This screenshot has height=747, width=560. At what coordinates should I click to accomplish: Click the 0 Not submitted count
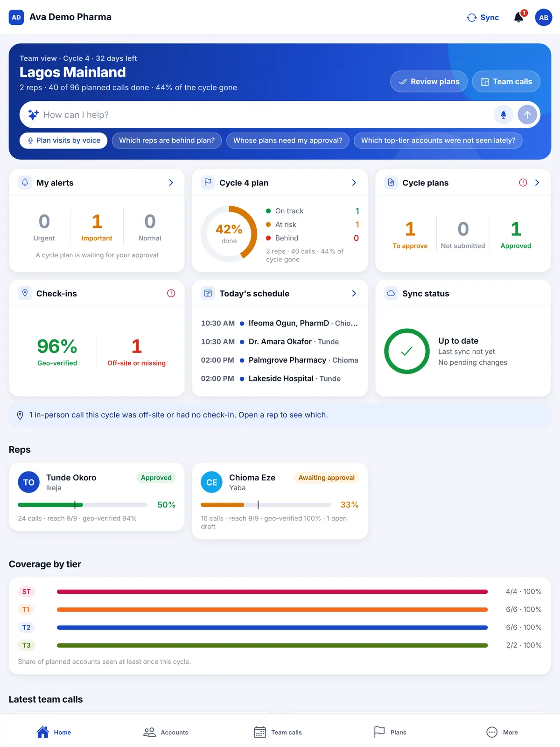click(463, 235)
